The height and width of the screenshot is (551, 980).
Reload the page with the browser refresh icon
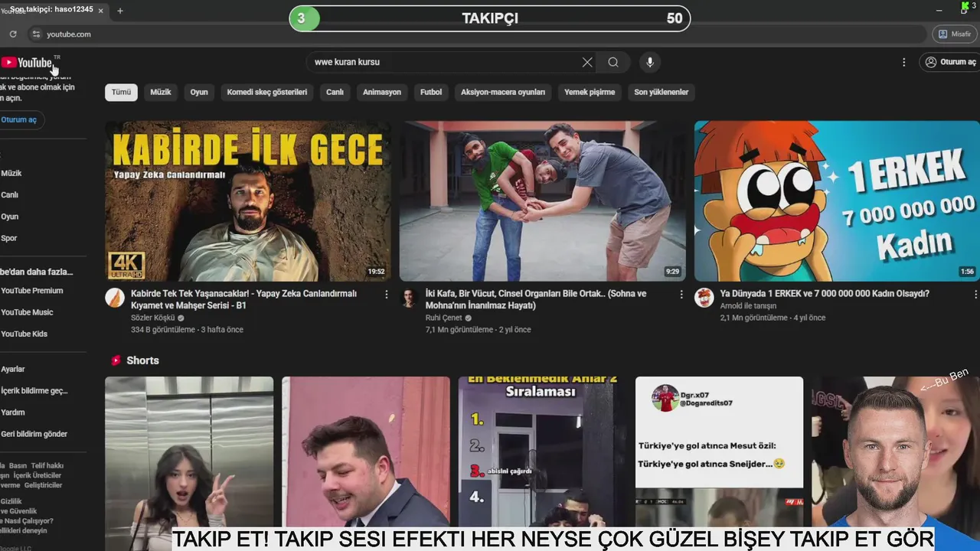coord(13,34)
